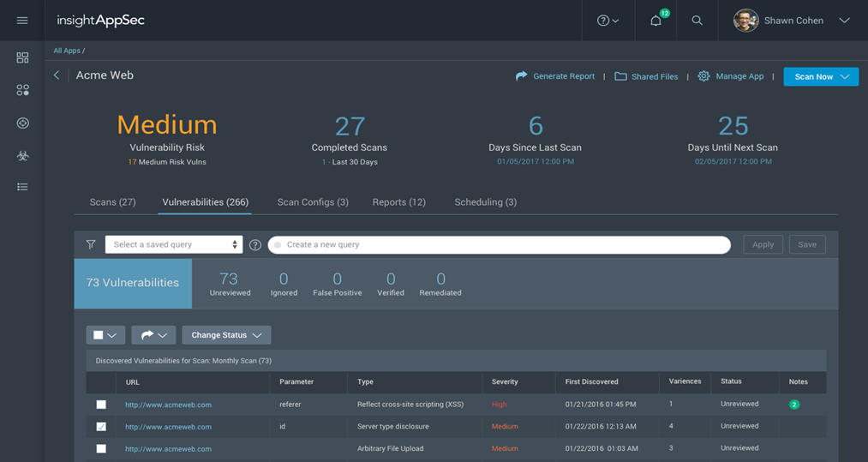Click the query help question mark icon

255,245
